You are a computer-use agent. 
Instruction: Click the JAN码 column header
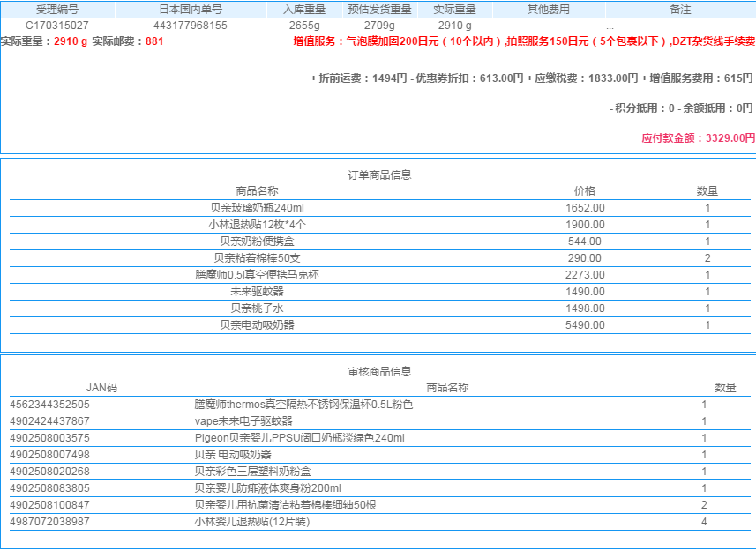(101, 388)
